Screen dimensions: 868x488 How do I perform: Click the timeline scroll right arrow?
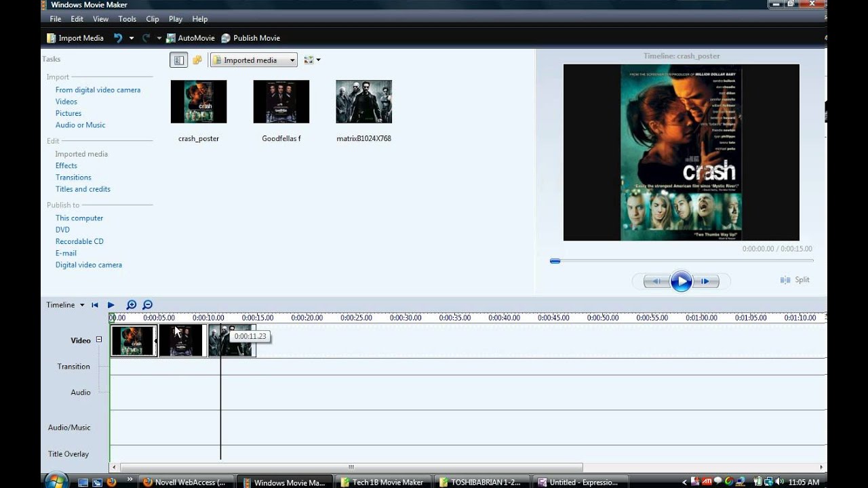(822, 467)
